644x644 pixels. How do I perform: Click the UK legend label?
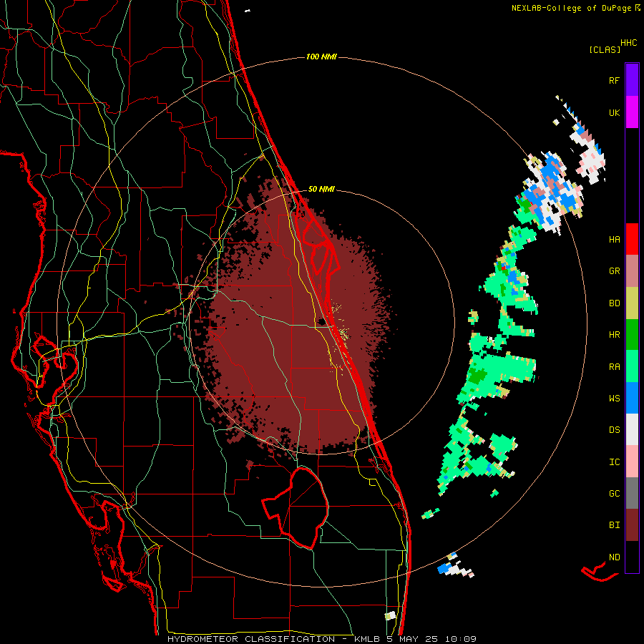point(614,112)
